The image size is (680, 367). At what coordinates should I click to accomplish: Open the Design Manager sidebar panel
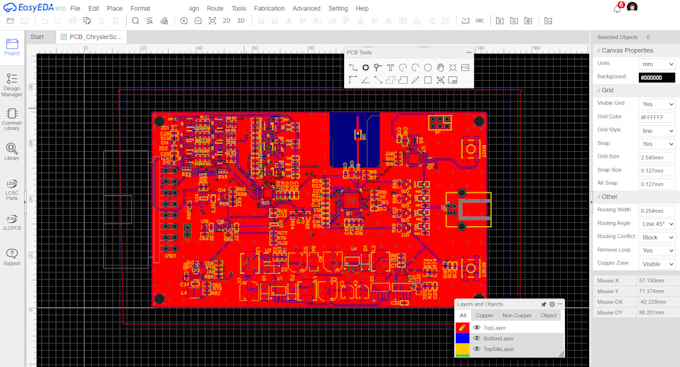[12, 85]
